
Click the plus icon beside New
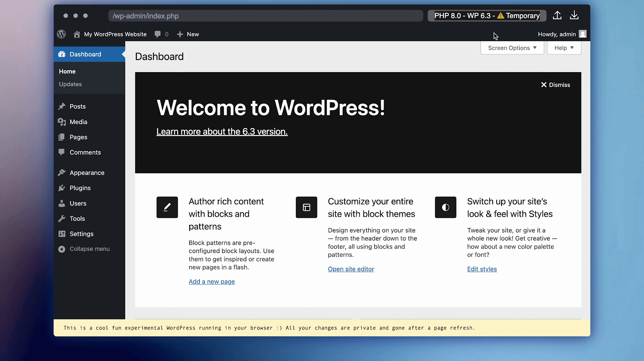(x=180, y=34)
